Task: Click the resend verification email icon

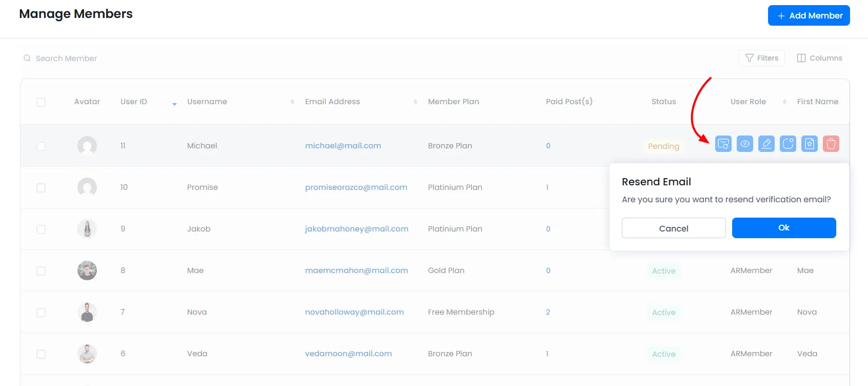Action: coord(723,144)
